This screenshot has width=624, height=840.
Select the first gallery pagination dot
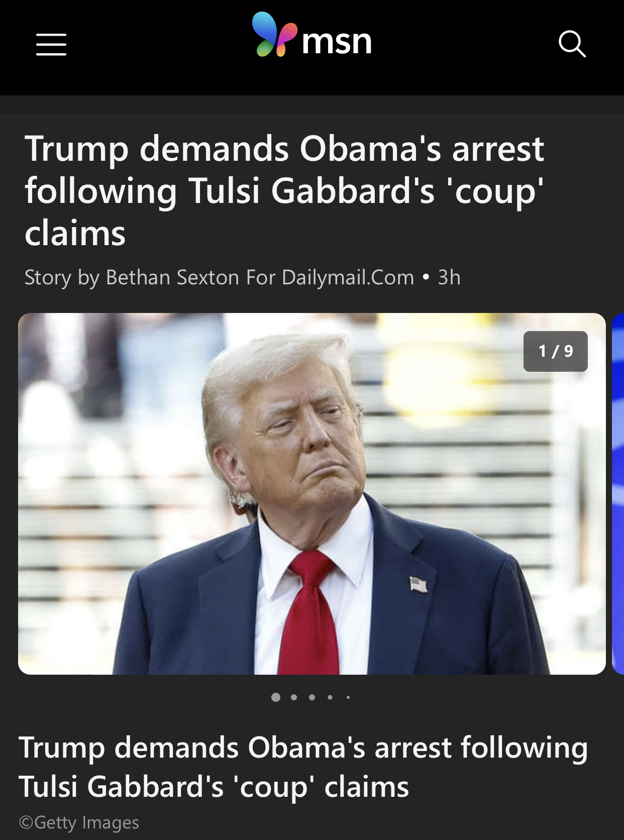pyautogui.click(x=276, y=697)
